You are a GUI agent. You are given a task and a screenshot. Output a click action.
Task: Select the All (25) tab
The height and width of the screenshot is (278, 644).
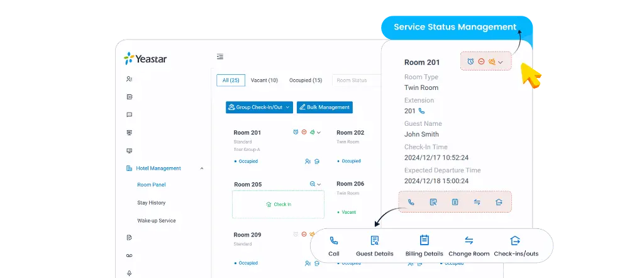click(231, 81)
